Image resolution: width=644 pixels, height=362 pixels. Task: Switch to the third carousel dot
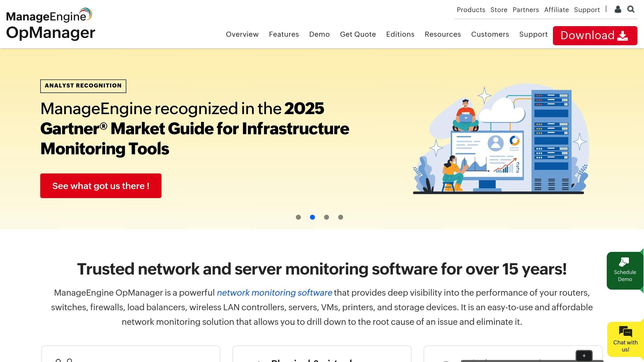pyautogui.click(x=326, y=217)
